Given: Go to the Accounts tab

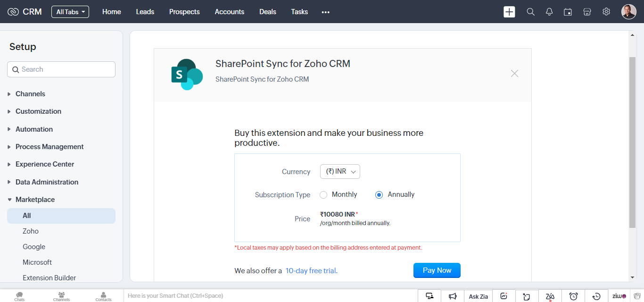Looking at the screenshot, I should pos(230,12).
